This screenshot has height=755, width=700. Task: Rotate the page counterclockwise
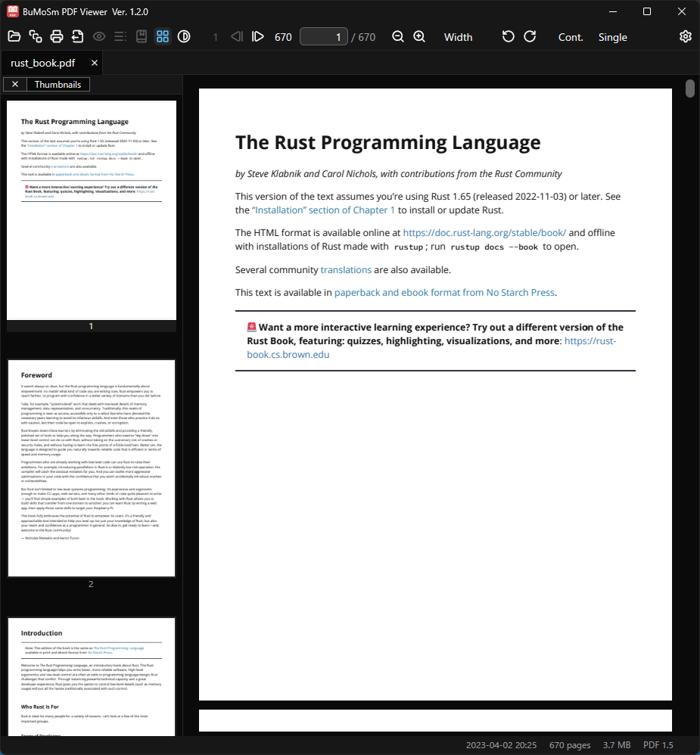[509, 36]
